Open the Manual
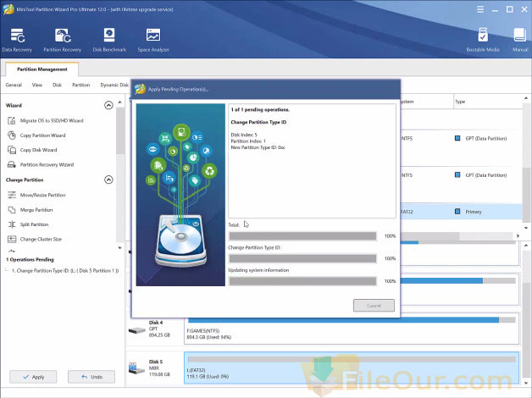 pyautogui.click(x=520, y=41)
